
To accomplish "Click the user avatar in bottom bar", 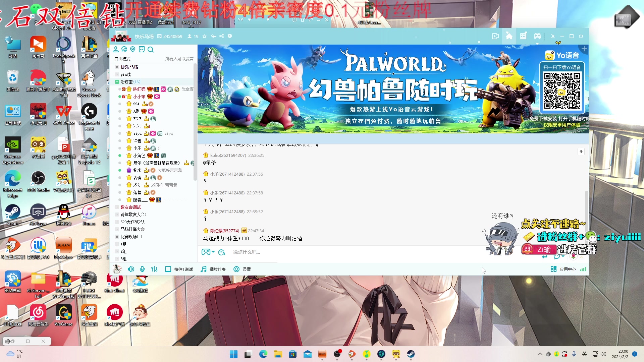I will coord(117,269).
